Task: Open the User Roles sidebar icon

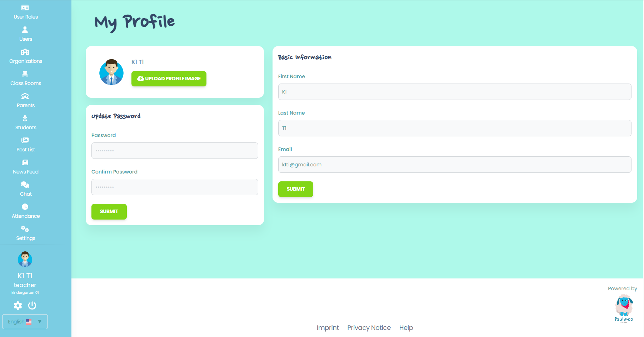Action: 25,7
